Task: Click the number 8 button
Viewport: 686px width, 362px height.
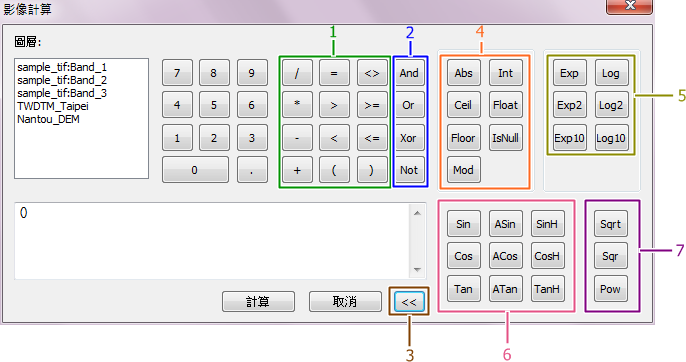Action: tap(214, 73)
